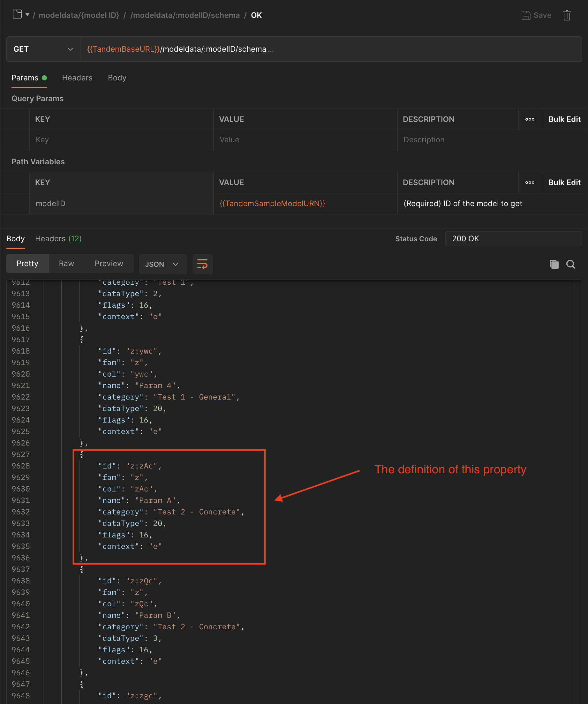This screenshot has width=588, height=704.
Task: Switch to the request Body tab
Action: (117, 78)
